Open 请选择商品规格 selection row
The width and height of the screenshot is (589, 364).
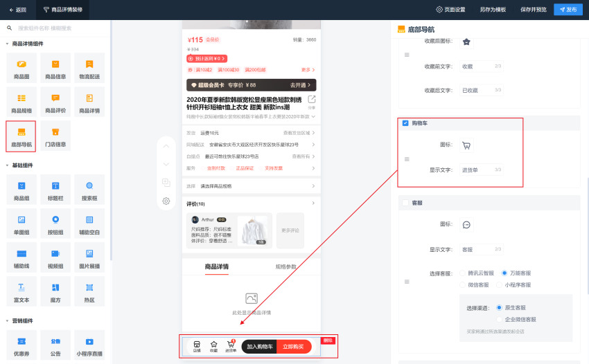pos(251,186)
